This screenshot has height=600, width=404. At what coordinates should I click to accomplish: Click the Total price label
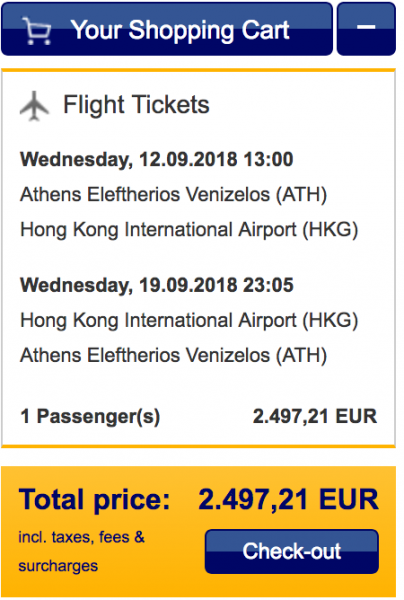[94, 500]
